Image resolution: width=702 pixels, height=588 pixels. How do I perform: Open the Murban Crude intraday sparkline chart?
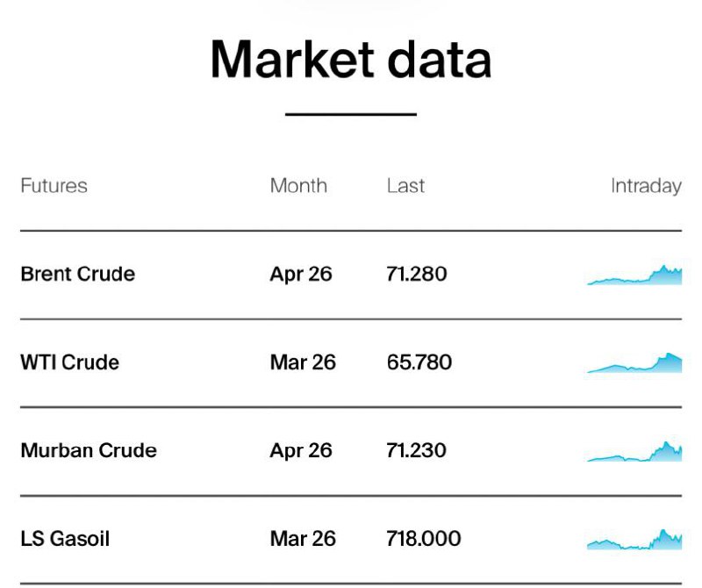[634, 452]
